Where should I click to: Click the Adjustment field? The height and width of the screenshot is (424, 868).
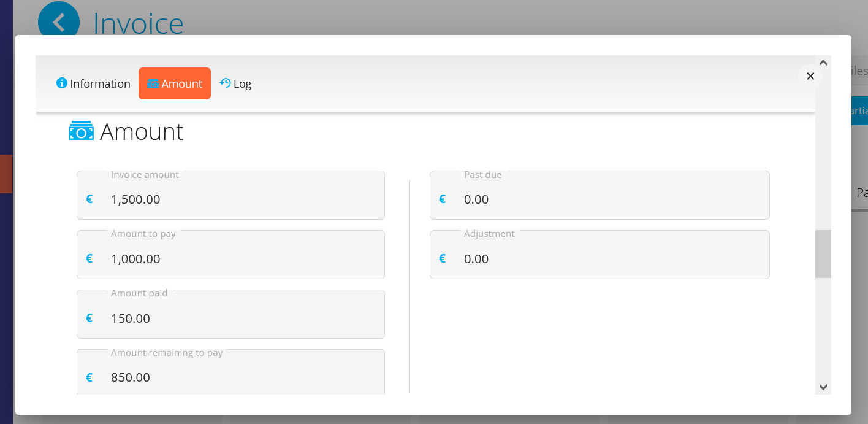607,258
